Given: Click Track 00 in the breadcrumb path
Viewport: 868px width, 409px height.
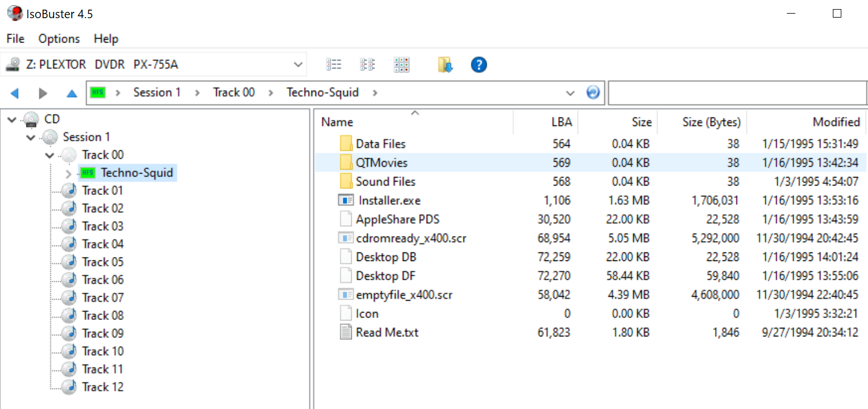Looking at the screenshot, I should pyautogui.click(x=234, y=92).
